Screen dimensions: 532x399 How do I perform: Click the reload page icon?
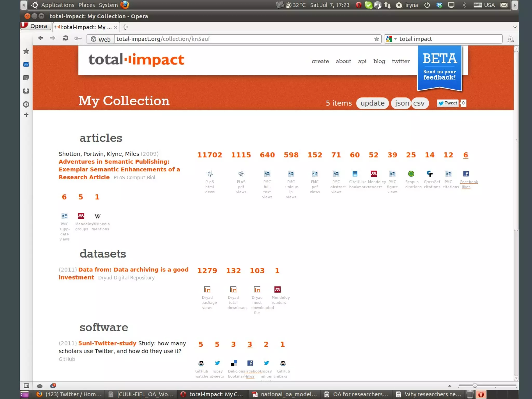(65, 38)
